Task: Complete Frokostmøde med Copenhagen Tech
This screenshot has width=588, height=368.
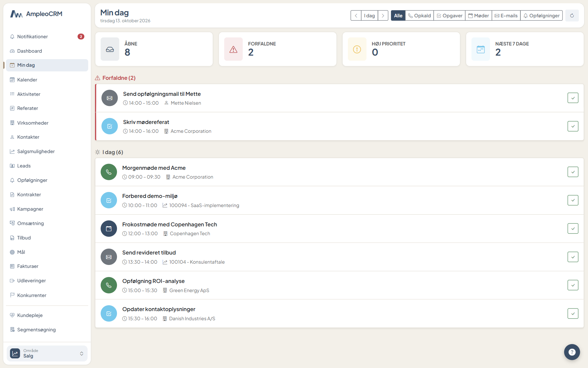Action: [x=573, y=229]
